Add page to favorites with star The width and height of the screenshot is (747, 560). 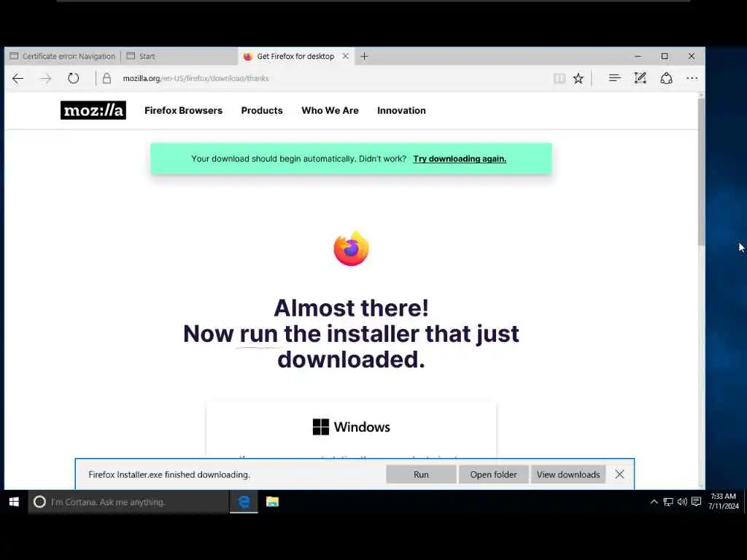[x=578, y=79]
